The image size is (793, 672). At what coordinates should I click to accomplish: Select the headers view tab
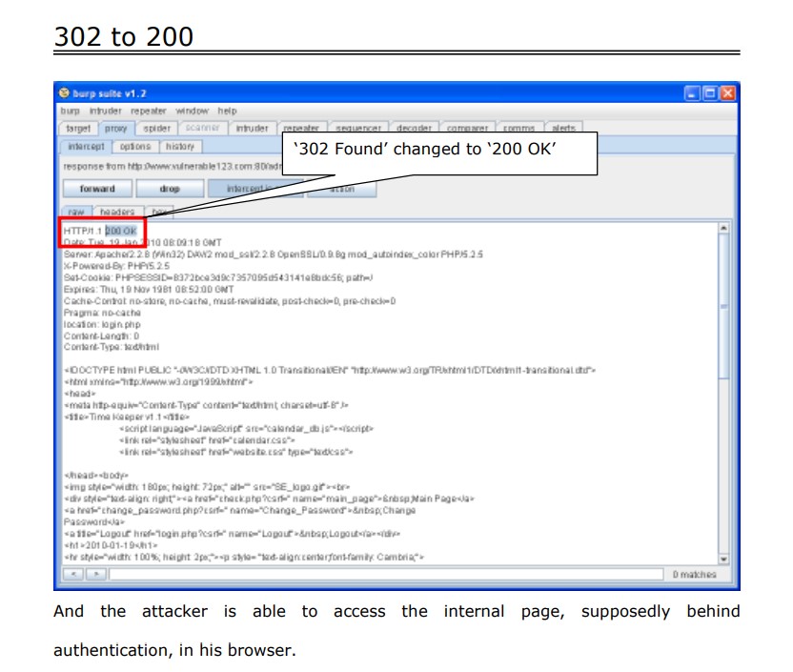click(117, 212)
